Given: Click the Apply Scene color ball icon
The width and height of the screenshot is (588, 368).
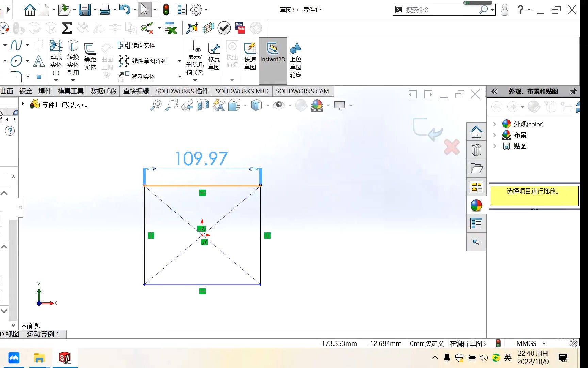Looking at the screenshot, I should point(317,105).
